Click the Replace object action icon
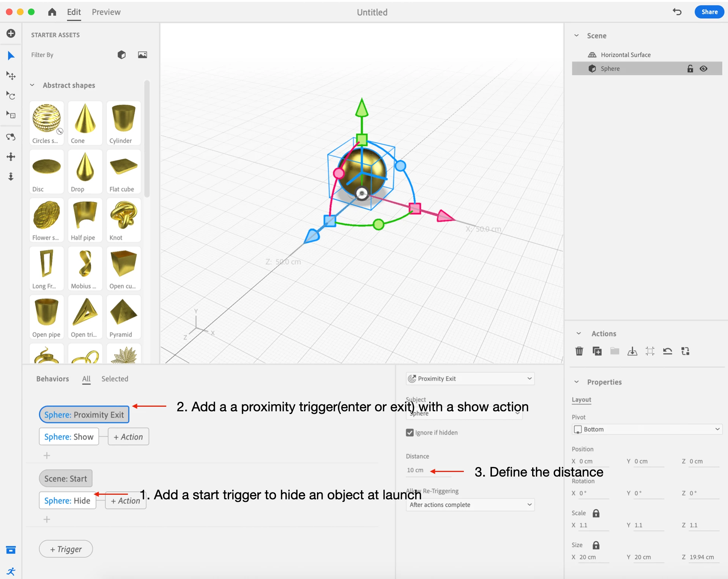 pos(685,351)
